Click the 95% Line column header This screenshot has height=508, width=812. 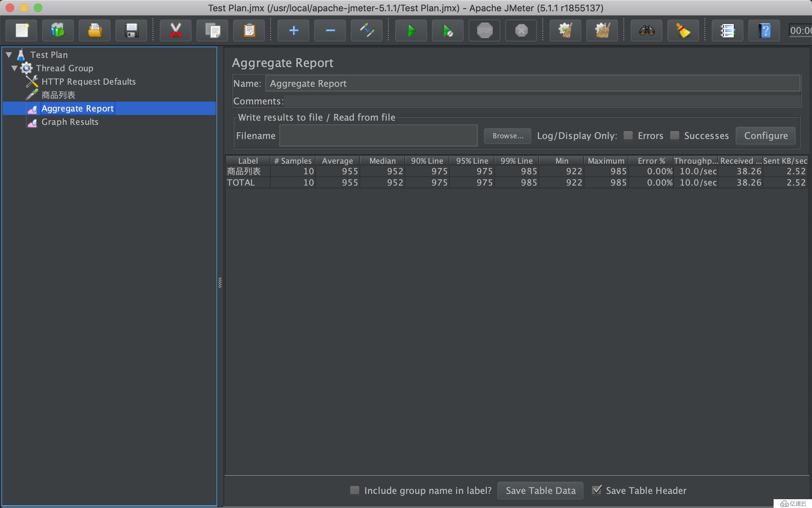click(x=472, y=161)
